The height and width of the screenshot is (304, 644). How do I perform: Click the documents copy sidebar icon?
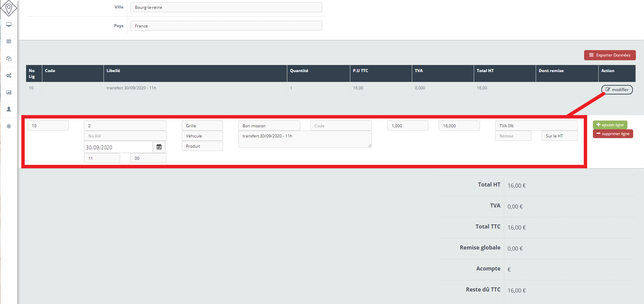point(9,59)
